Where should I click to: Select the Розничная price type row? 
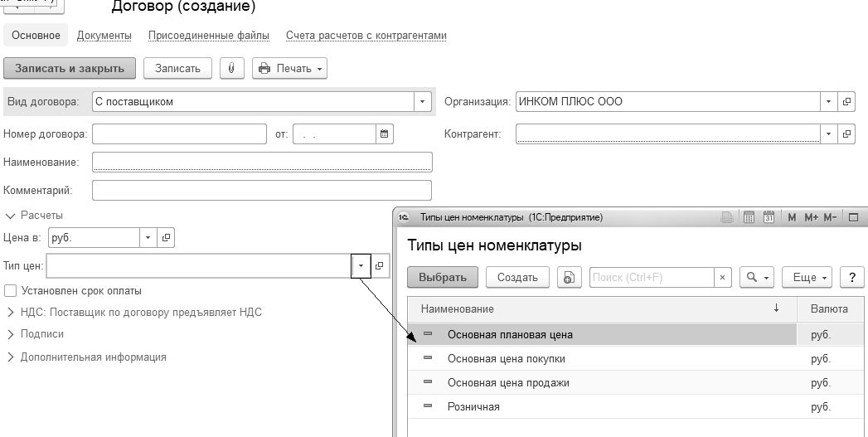(x=637, y=406)
